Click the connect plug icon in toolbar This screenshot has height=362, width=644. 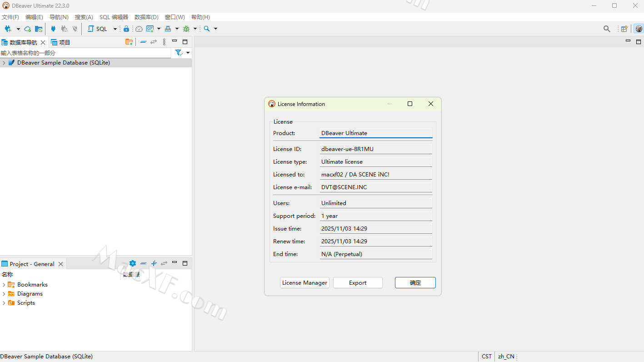pyautogui.click(x=53, y=29)
